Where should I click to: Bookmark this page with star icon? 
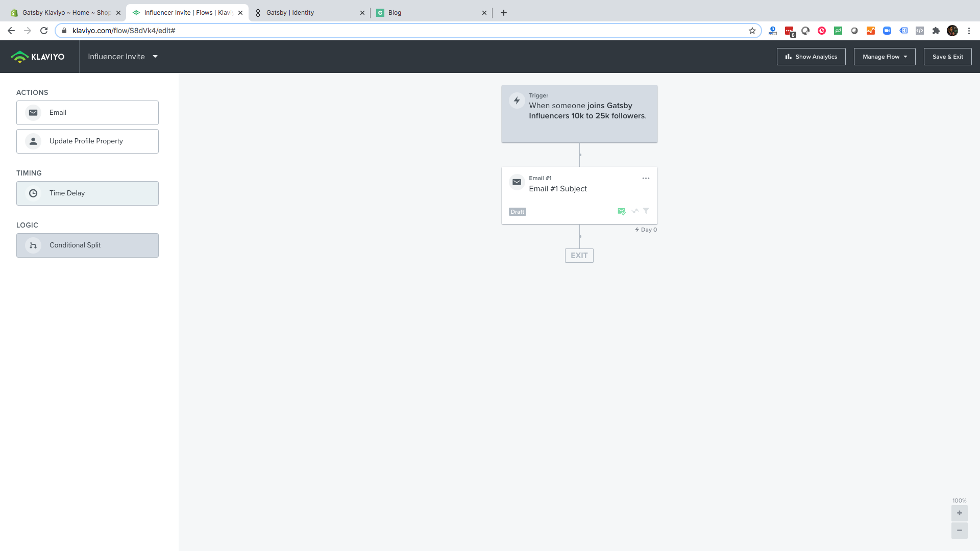(752, 31)
